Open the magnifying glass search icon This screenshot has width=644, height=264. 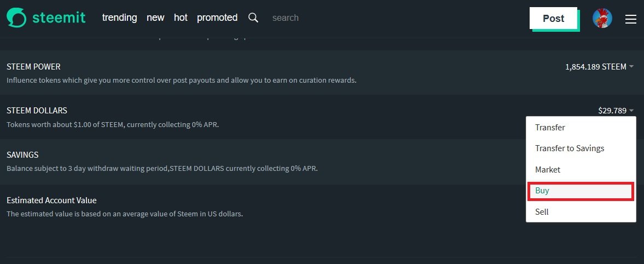(253, 18)
